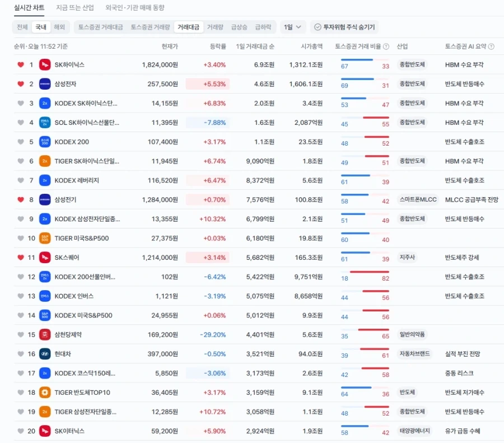Switch to 실시간 차트 tab

(x=29, y=8)
